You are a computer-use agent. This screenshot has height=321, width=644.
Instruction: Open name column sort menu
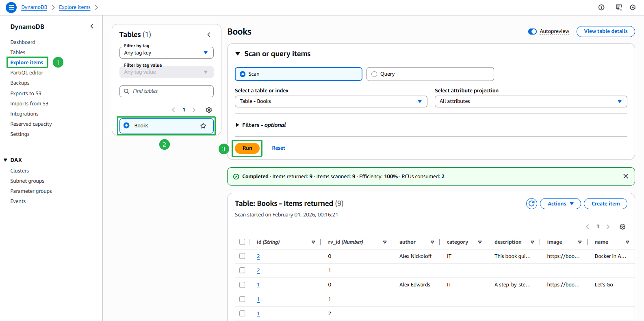(627, 242)
